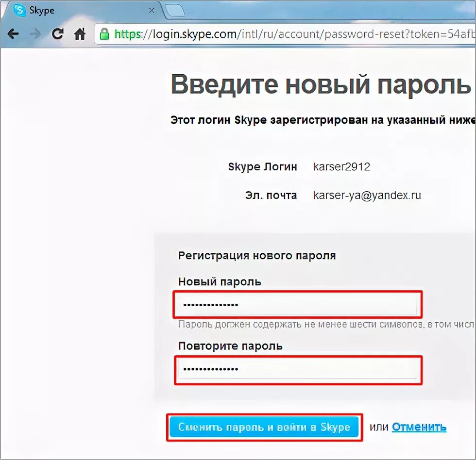Click the green SSL padlock icon
Screen dimensions: 476x460
click(104, 33)
